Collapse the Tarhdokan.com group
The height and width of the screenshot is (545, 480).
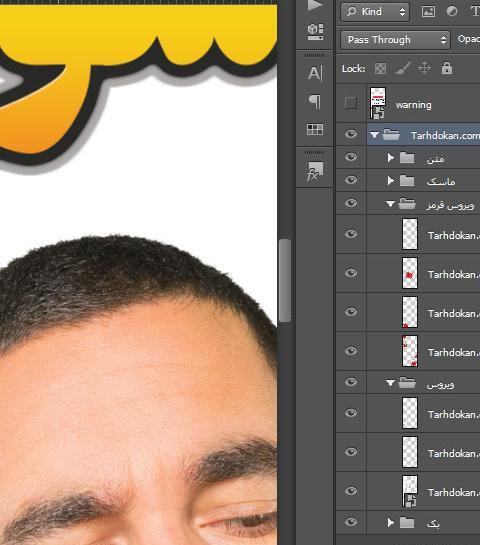coord(374,135)
